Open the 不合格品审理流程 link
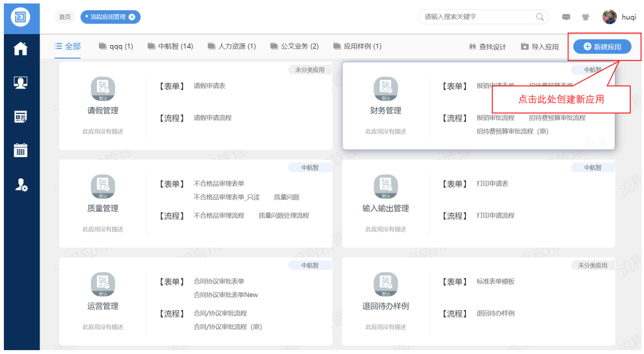This screenshot has height=354, width=644. (219, 216)
